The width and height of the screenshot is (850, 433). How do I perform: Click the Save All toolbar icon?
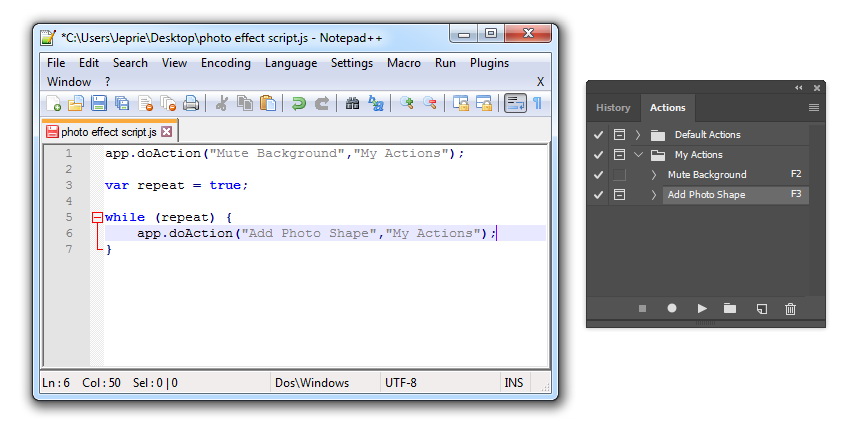122,103
